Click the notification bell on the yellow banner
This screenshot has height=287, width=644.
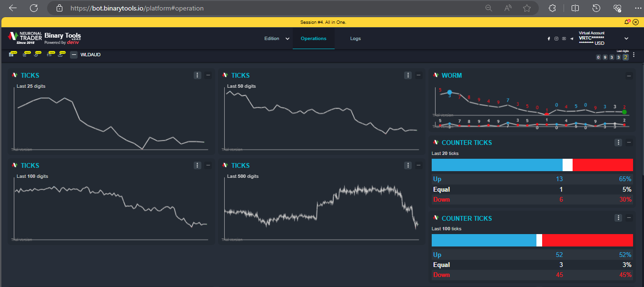(x=627, y=22)
